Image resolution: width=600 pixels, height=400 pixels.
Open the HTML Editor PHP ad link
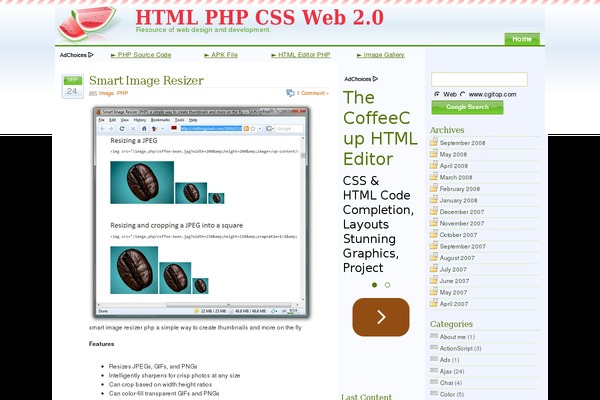click(301, 55)
